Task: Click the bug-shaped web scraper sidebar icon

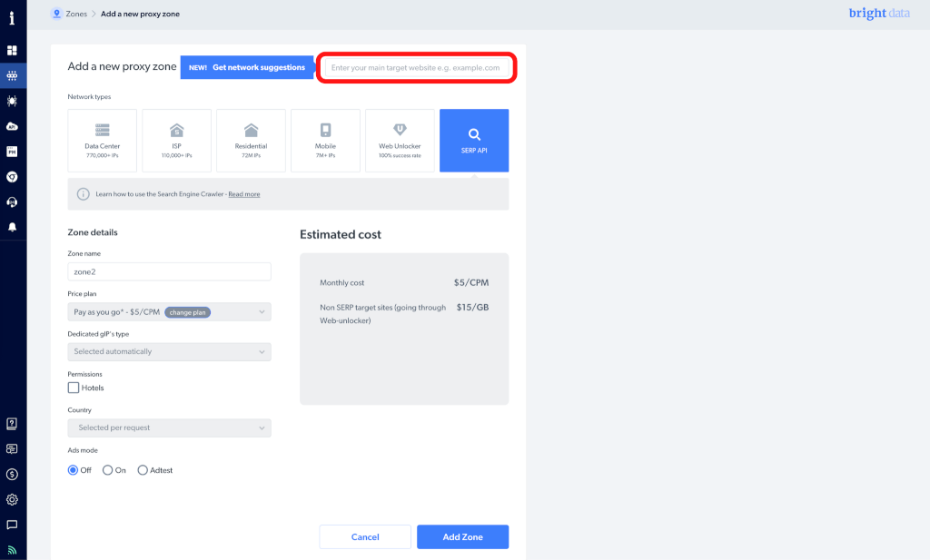Action: pyautogui.click(x=13, y=101)
